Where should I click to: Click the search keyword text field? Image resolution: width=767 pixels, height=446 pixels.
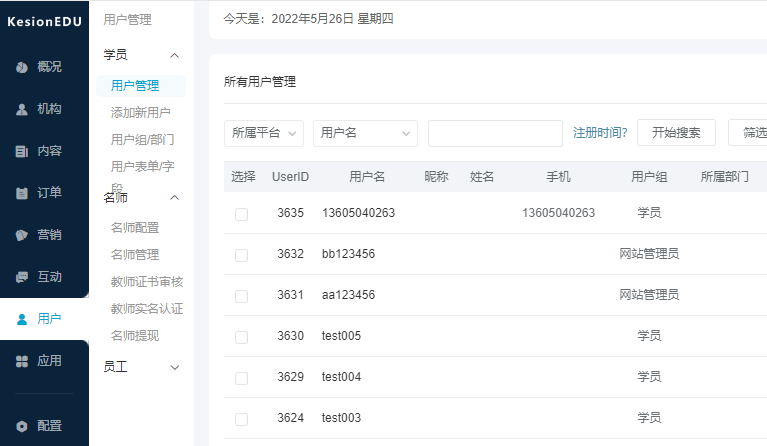(495, 133)
